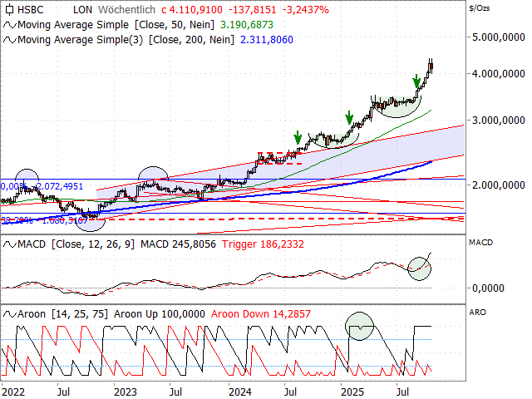The width and height of the screenshot is (532, 399).
Task: Select the circle marker on the MACD panel
Action: [421, 268]
